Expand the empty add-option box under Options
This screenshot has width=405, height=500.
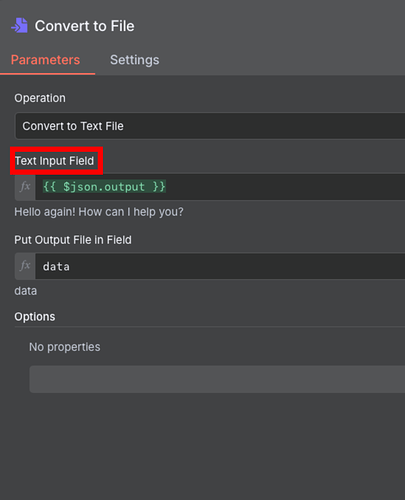pos(217,379)
